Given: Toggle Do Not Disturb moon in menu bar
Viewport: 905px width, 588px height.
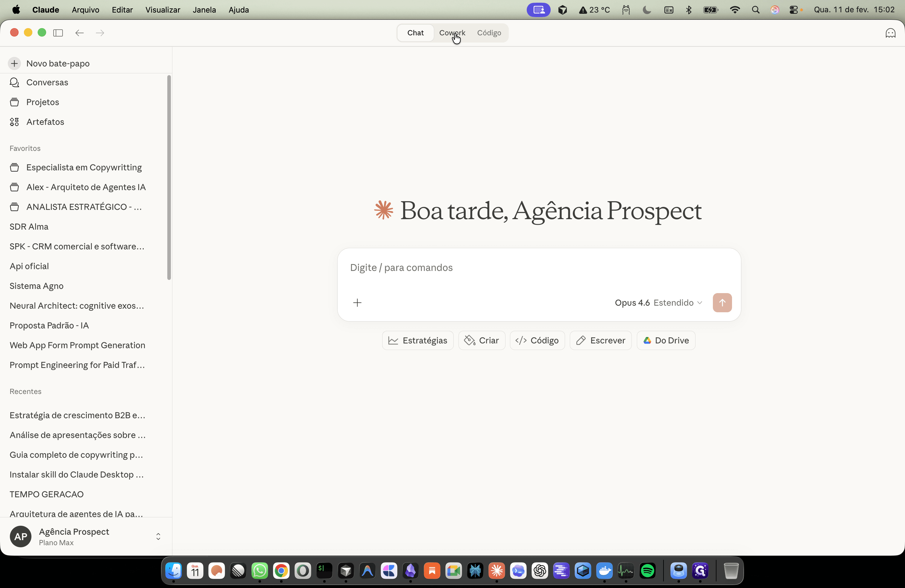Looking at the screenshot, I should coord(647,10).
